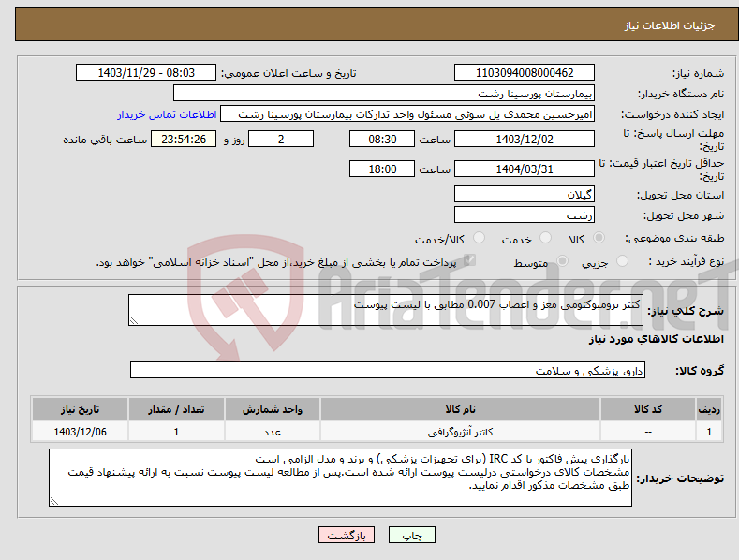Click the remaining days field showing 2
Image resolution: width=739 pixels, height=560 pixels.
(x=281, y=139)
